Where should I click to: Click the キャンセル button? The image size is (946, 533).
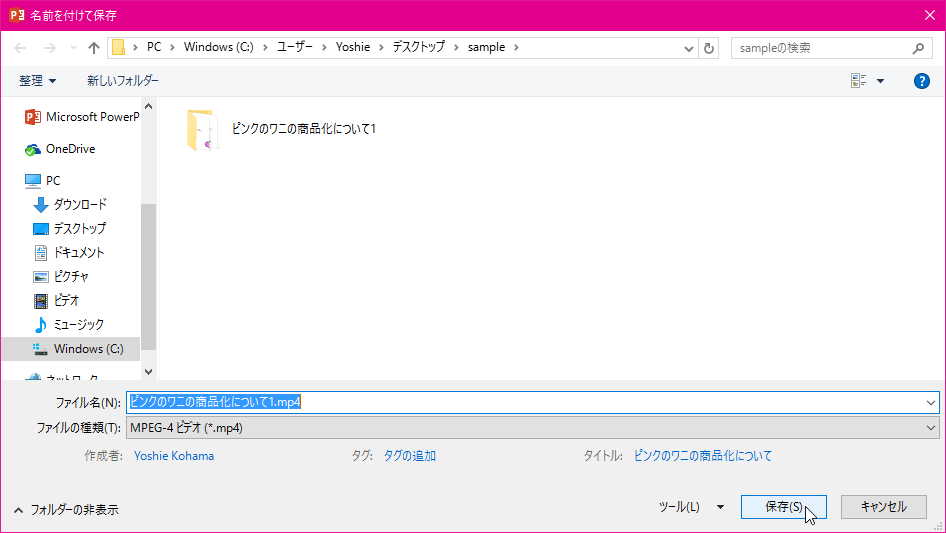(x=884, y=507)
